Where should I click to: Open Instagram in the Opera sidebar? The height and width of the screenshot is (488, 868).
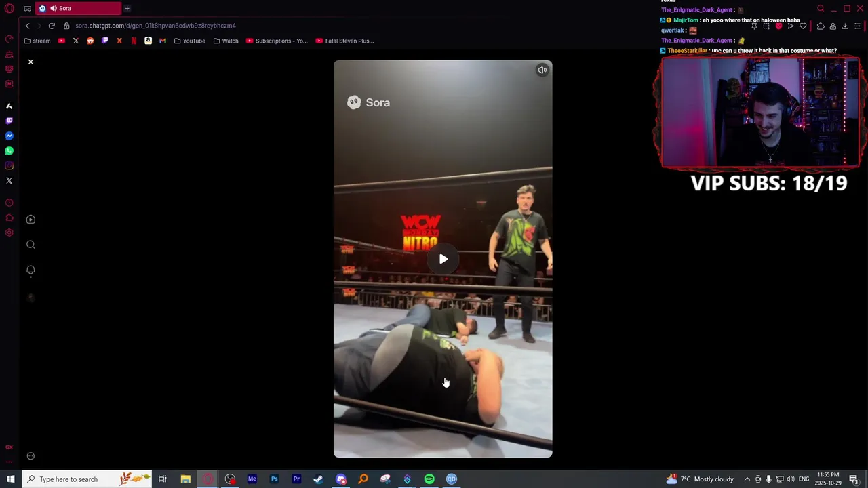pyautogui.click(x=9, y=166)
